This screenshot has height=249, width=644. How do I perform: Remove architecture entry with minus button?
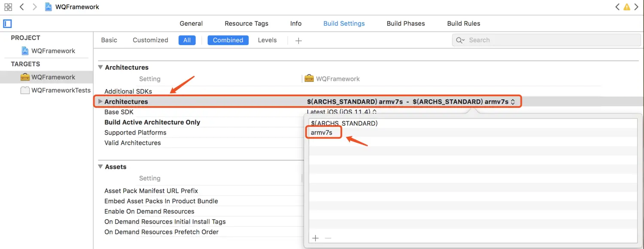(328, 238)
